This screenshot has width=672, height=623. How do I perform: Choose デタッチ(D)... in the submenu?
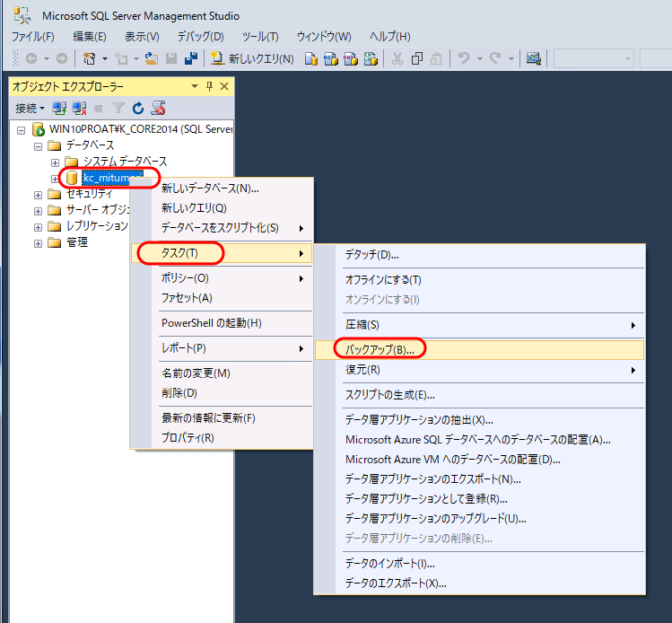tap(479, 255)
